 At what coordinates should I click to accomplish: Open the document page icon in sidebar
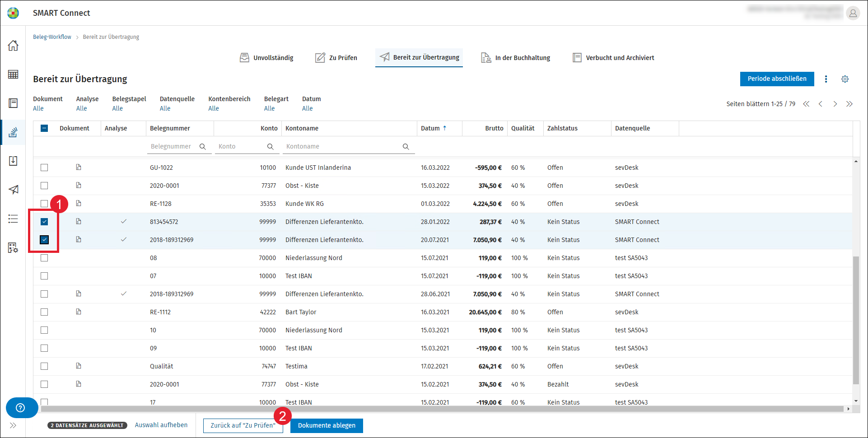13,103
